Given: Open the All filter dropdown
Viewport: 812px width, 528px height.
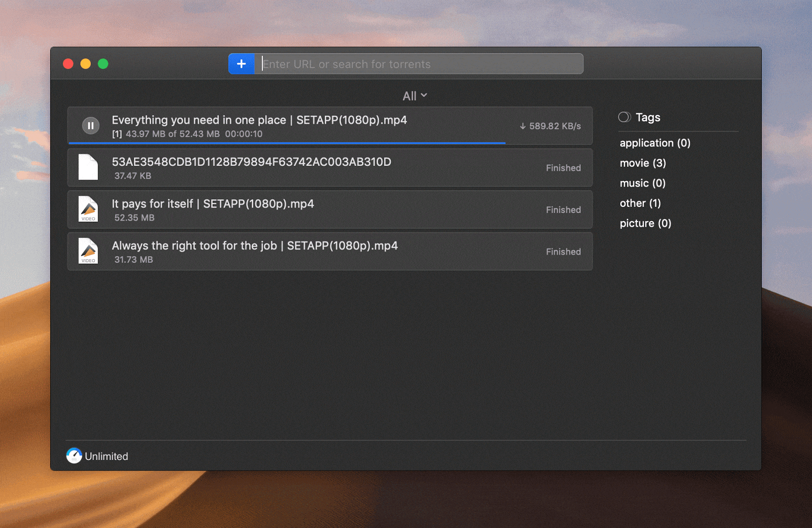Looking at the screenshot, I should tap(415, 96).
